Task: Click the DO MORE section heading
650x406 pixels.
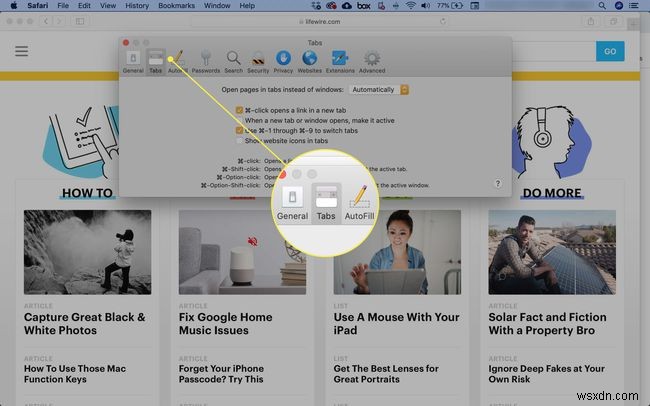Action: point(552,193)
